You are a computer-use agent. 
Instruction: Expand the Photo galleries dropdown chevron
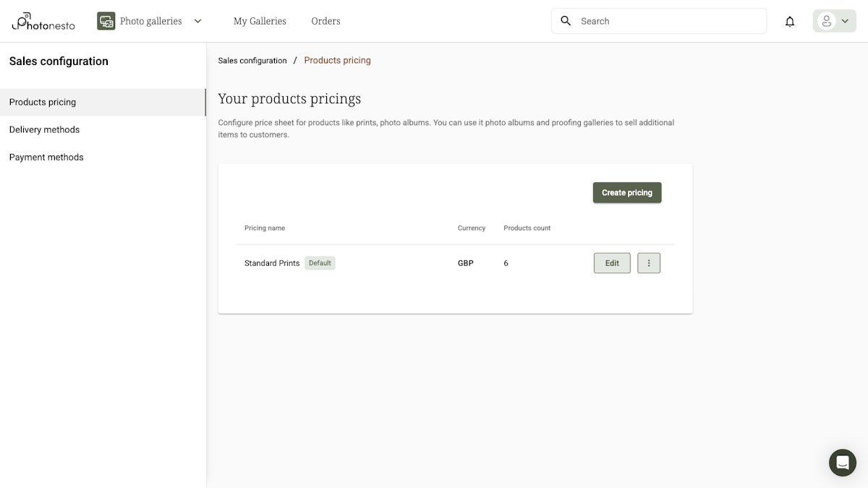197,21
